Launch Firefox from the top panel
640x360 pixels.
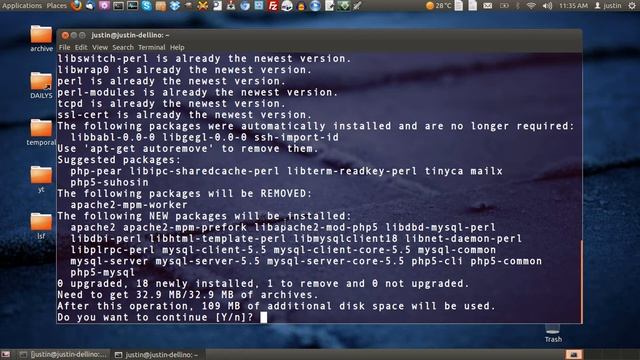76,6
